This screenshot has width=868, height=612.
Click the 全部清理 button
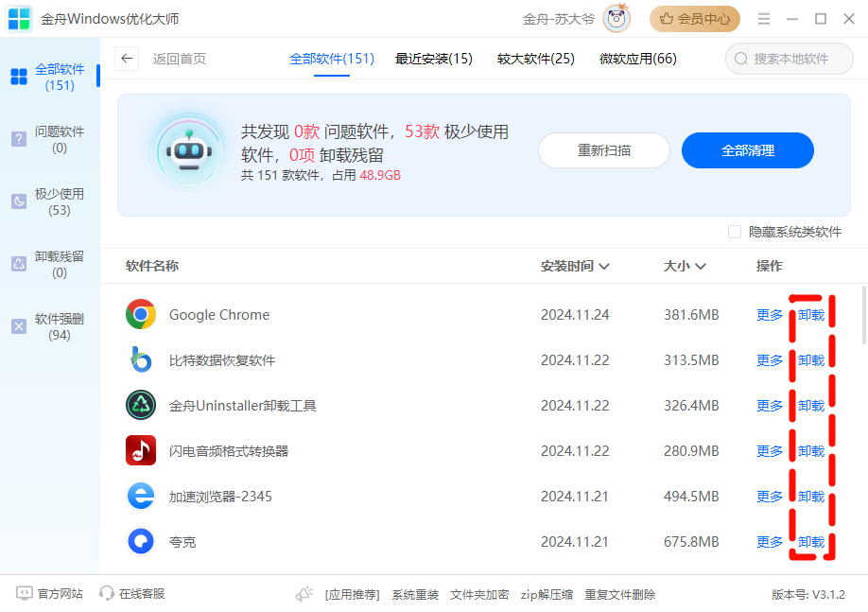pos(747,150)
